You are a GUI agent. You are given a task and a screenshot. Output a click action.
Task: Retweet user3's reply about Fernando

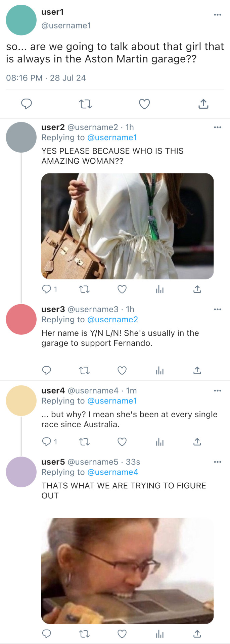click(x=84, y=371)
